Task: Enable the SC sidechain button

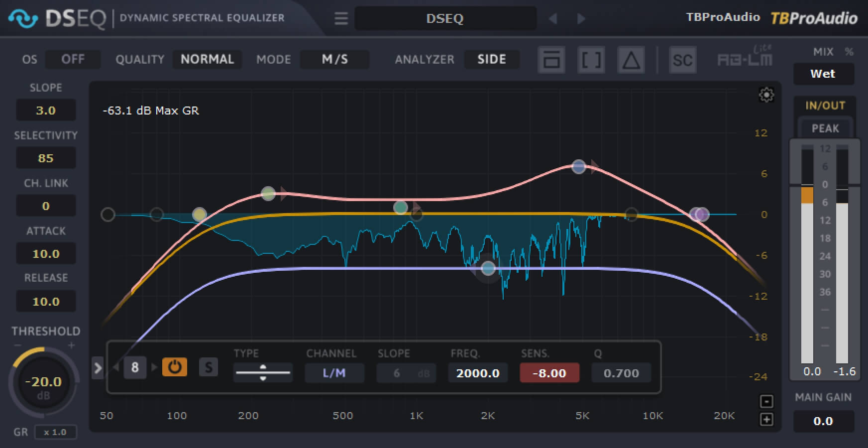Action: pos(682,60)
